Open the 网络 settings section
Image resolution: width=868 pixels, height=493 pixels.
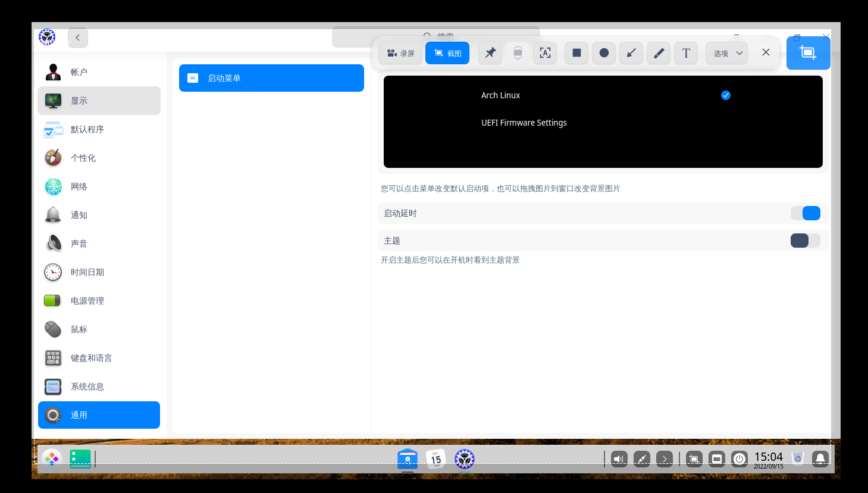point(99,186)
